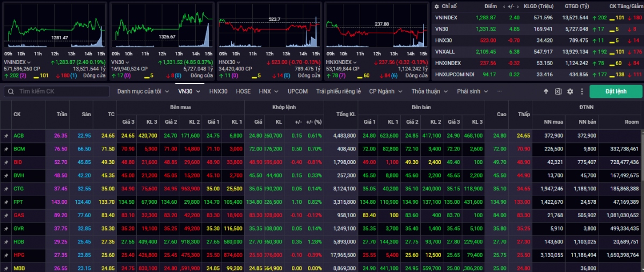This screenshot has height=272, width=644.
Task: Pin the CTG stock row
Action: pyautogui.click(x=6, y=189)
